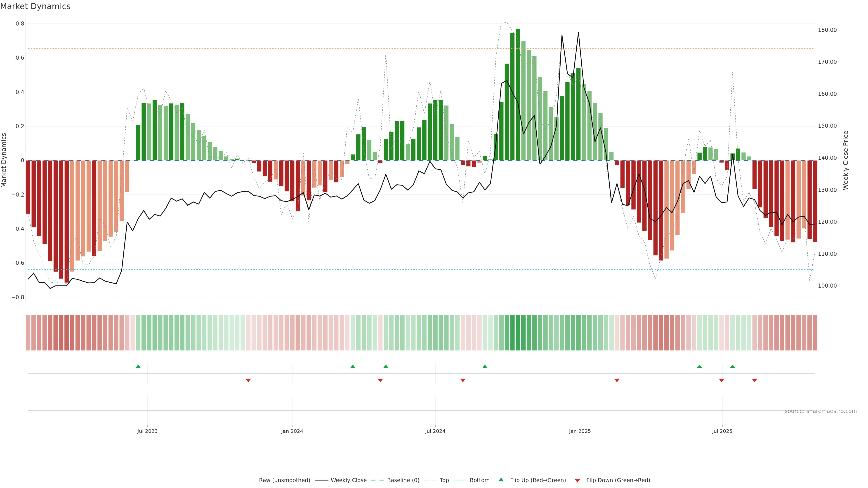Toggle the Top legend entry
868x488 pixels.
(x=444, y=480)
